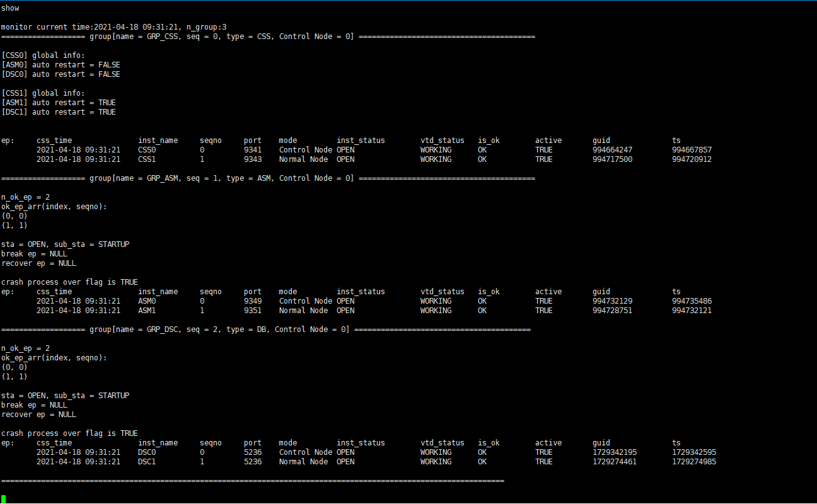
Task: Click port number 5236 for DSC0
Action: click(252, 452)
